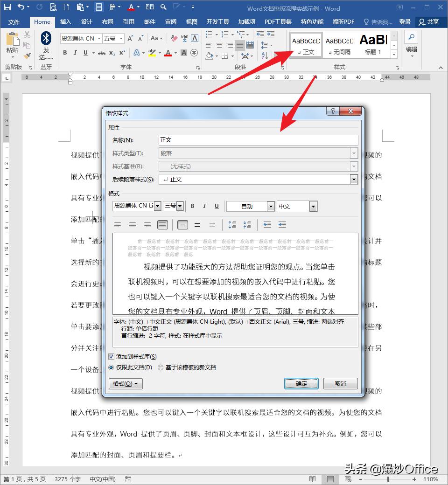Open the font size dropdown showing 三号
This screenshot has height=485, width=448.
coord(179,206)
